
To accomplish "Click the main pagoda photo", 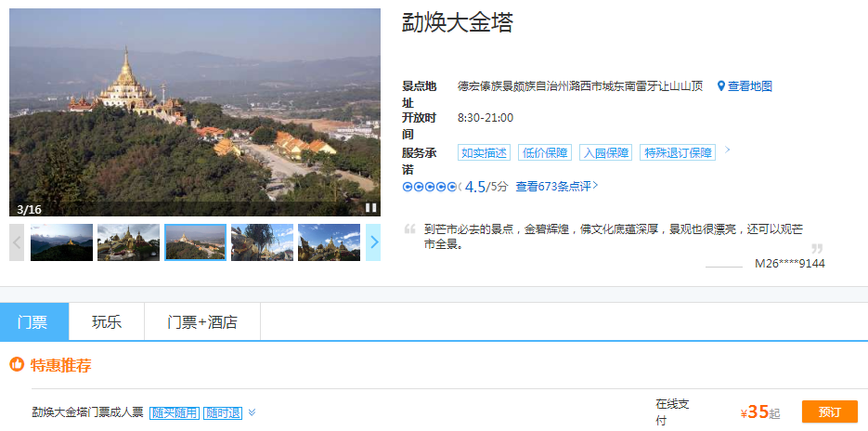I will click(195, 111).
